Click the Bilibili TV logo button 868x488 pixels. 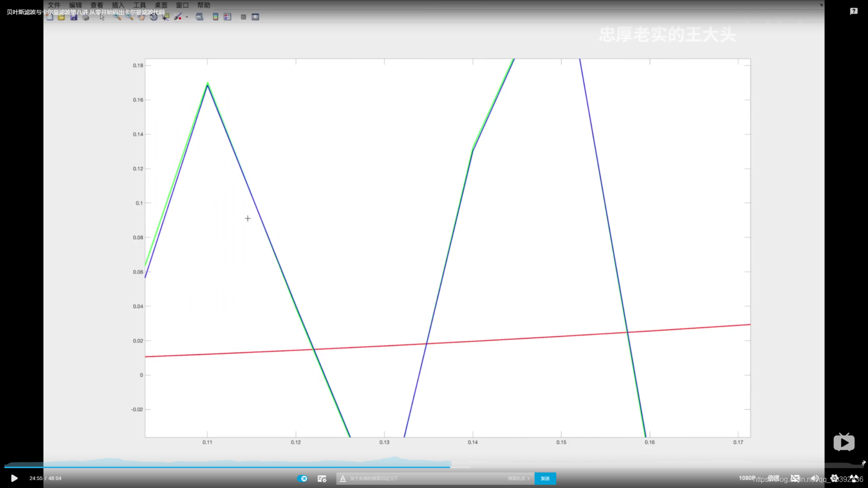[844, 442]
